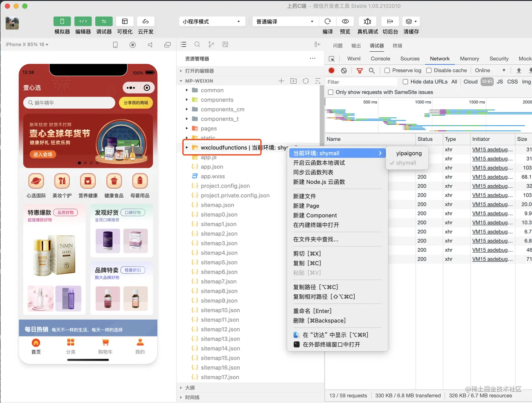Screen dimensions: 532x403
Task: Click the network Filter input field
Action: (x=361, y=82)
